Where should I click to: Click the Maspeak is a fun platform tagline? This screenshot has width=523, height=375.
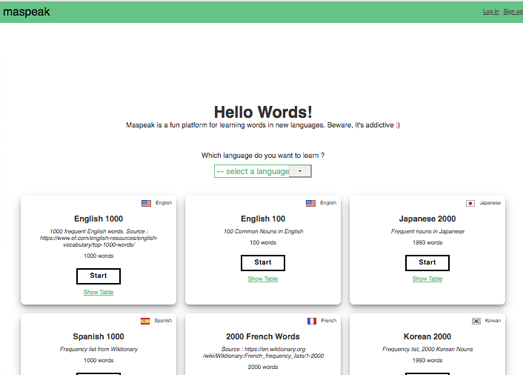coord(263,125)
